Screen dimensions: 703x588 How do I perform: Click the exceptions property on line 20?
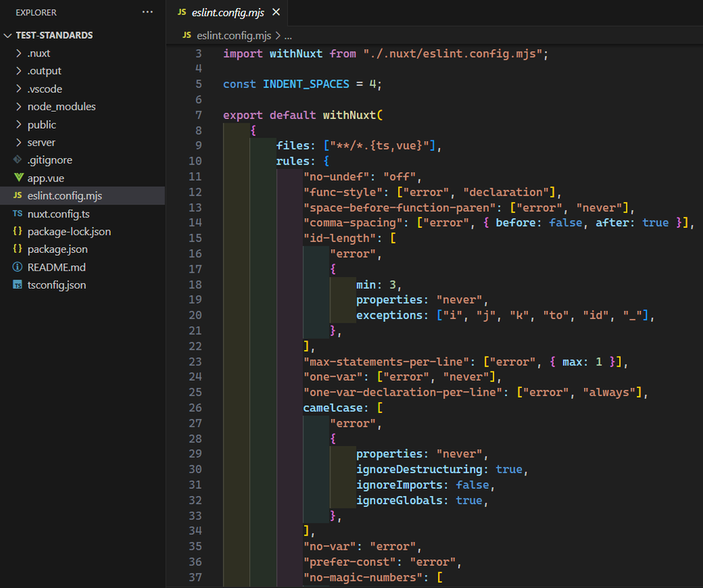(x=389, y=315)
